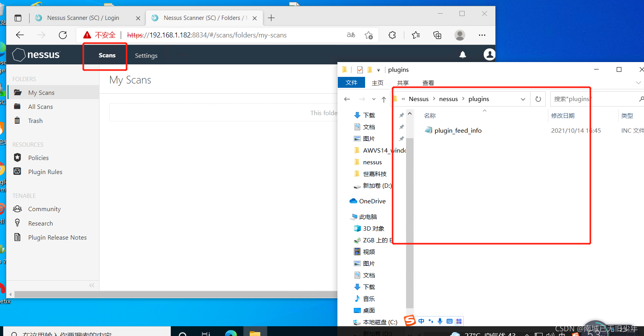Viewport: 644px width, 336px height.
Task: Close the Nessus Scanner Login tab
Action: (138, 18)
